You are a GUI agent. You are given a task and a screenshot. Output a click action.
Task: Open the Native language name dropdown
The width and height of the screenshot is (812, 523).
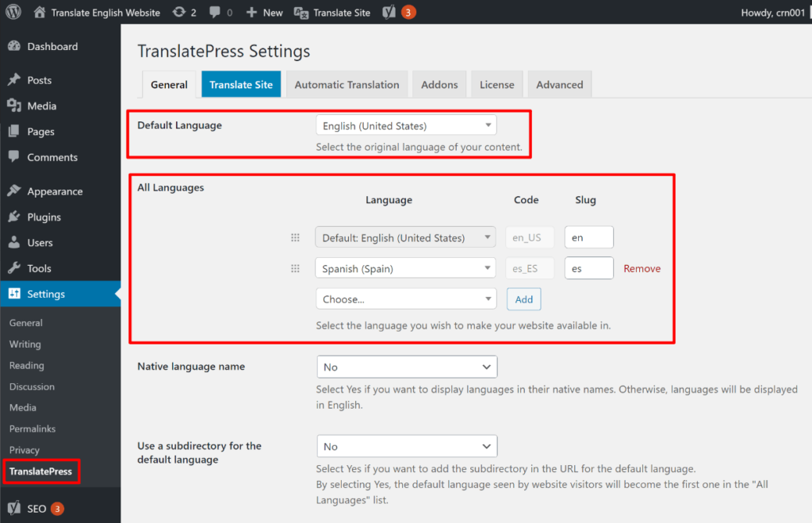tap(407, 366)
